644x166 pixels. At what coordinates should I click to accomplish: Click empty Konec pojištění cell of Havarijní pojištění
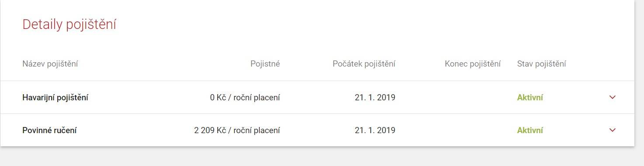[473, 97]
